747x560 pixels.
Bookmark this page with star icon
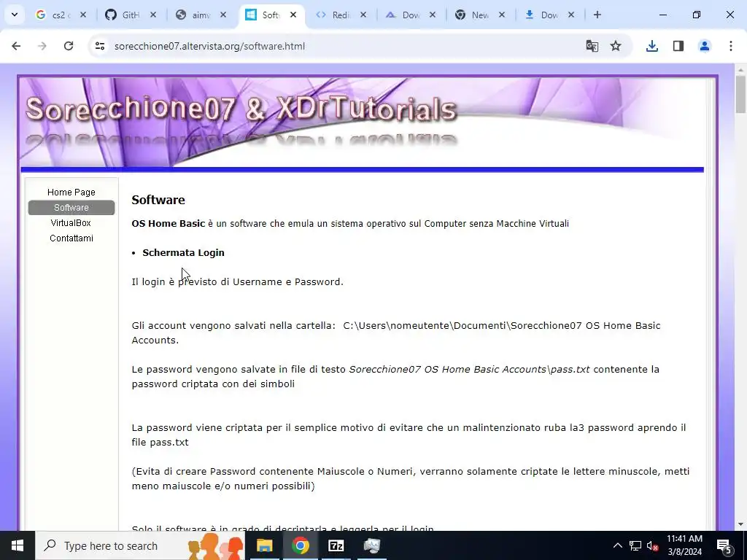(616, 46)
